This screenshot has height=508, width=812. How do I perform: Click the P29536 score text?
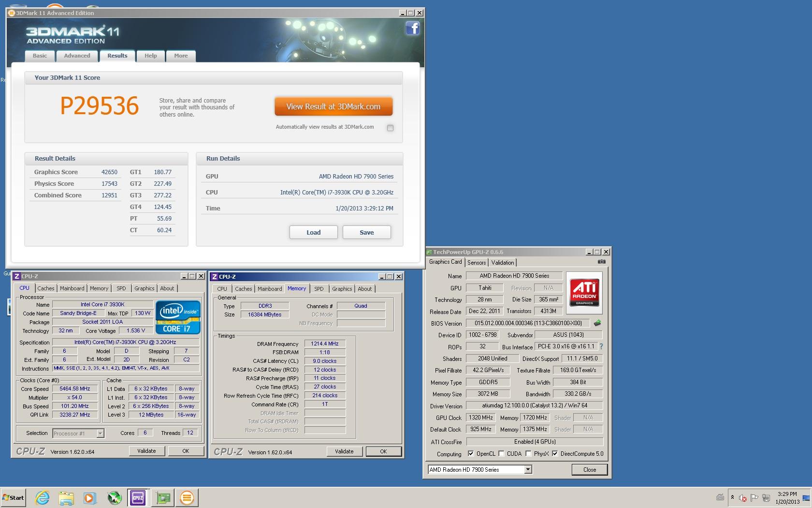(x=100, y=106)
